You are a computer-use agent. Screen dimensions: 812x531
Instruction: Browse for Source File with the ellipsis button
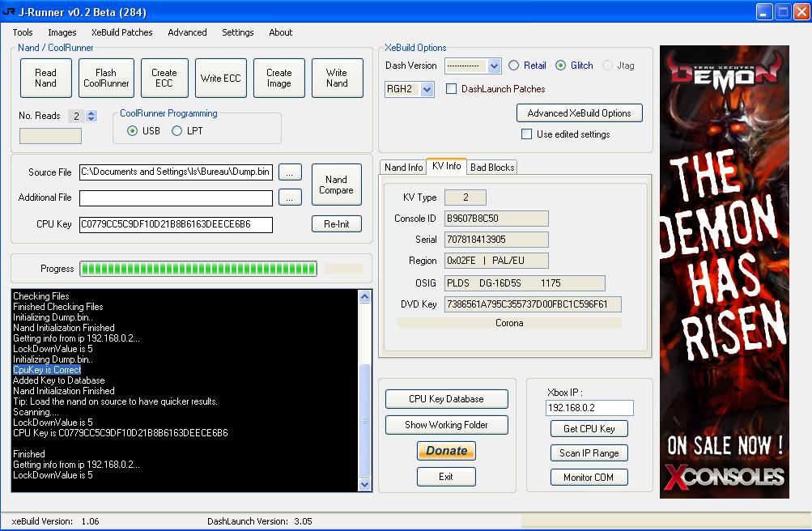(290, 172)
